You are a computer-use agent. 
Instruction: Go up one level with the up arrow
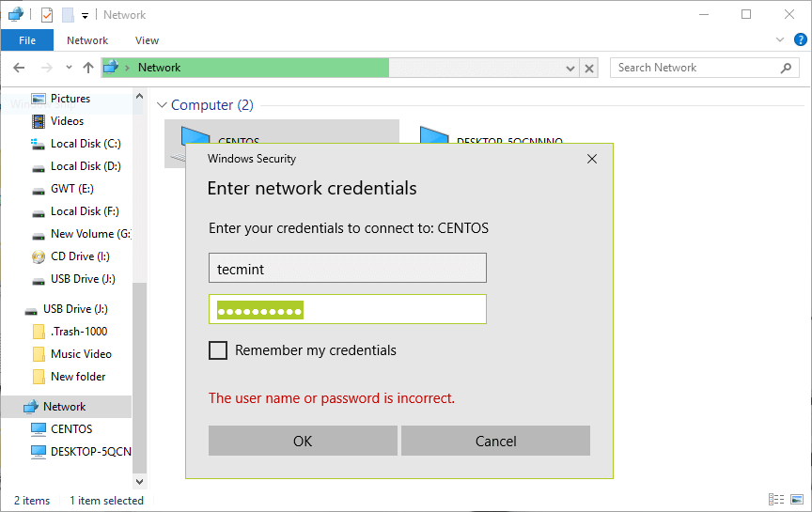coord(88,68)
